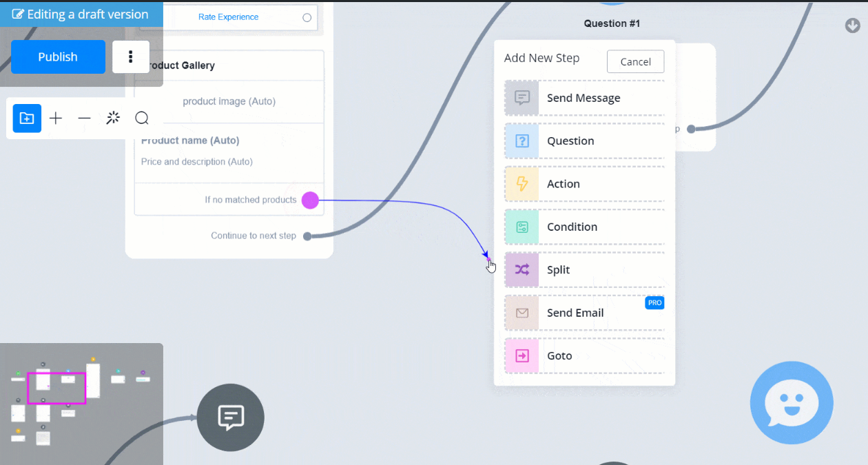Cancel the Add New Step panel
The image size is (868, 465).
[635, 61]
